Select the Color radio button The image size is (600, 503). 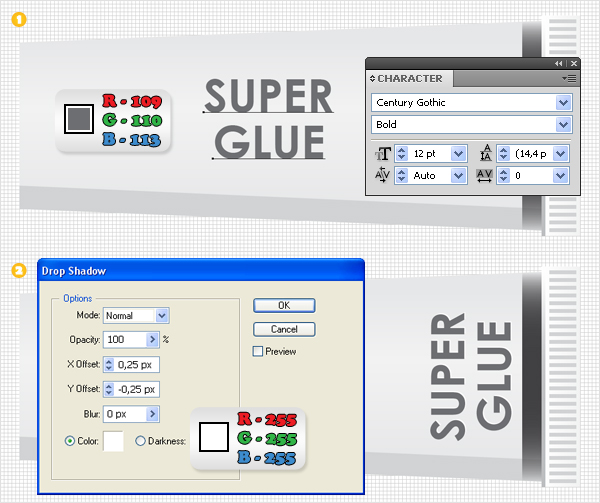tap(70, 441)
